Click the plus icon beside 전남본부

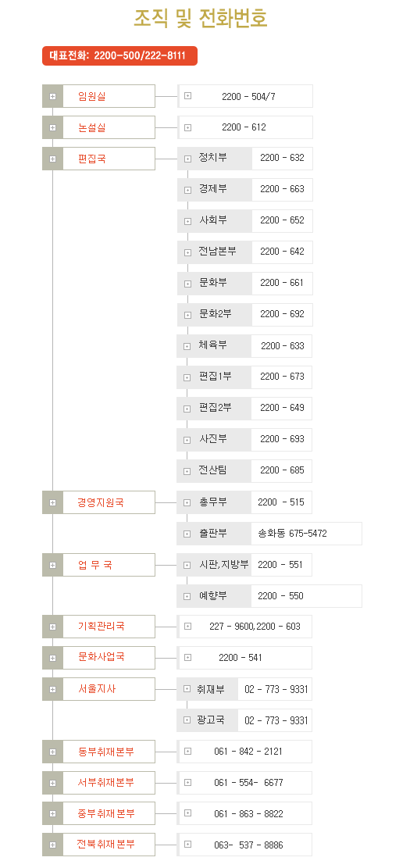click(187, 252)
